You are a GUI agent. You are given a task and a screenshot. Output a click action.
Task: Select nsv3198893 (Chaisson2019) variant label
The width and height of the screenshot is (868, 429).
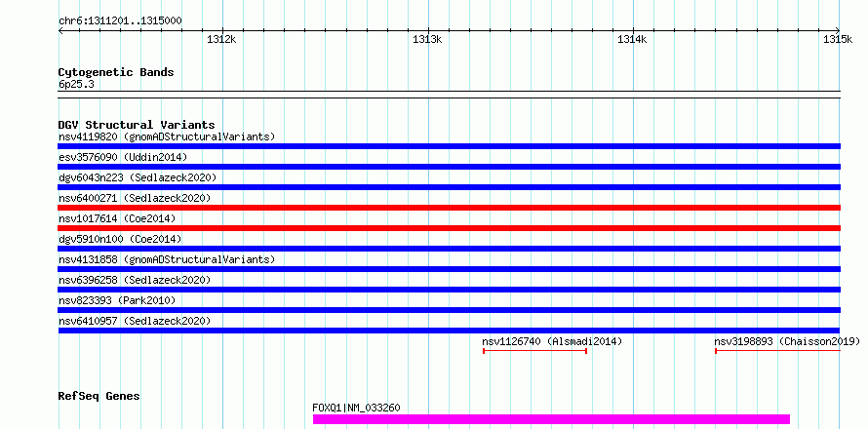[x=787, y=341]
